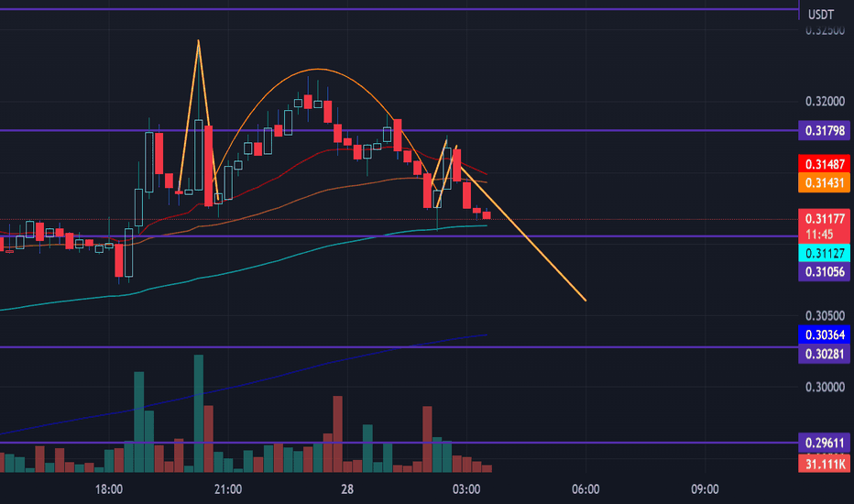Image resolution: width=854 pixels, height=504 pixels.
Task: Click the 0.30000 price axis tick
Action: tap(825, 387)
